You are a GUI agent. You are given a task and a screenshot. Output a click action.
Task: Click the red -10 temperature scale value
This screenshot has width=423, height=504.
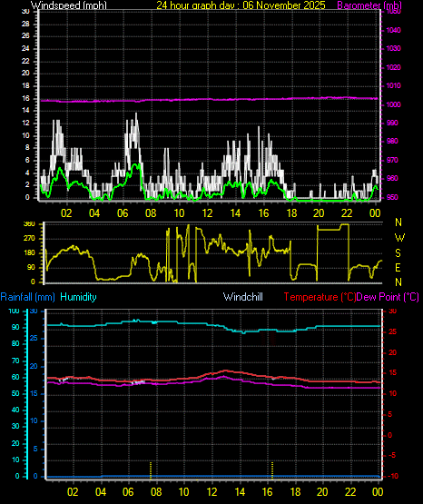[x=393, y=476]
